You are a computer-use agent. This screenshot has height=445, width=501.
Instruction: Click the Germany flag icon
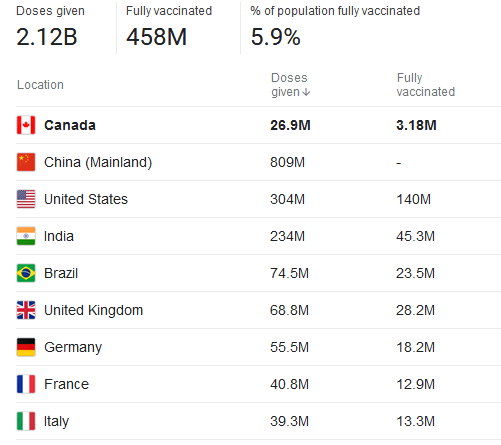(x=26, y=347)
